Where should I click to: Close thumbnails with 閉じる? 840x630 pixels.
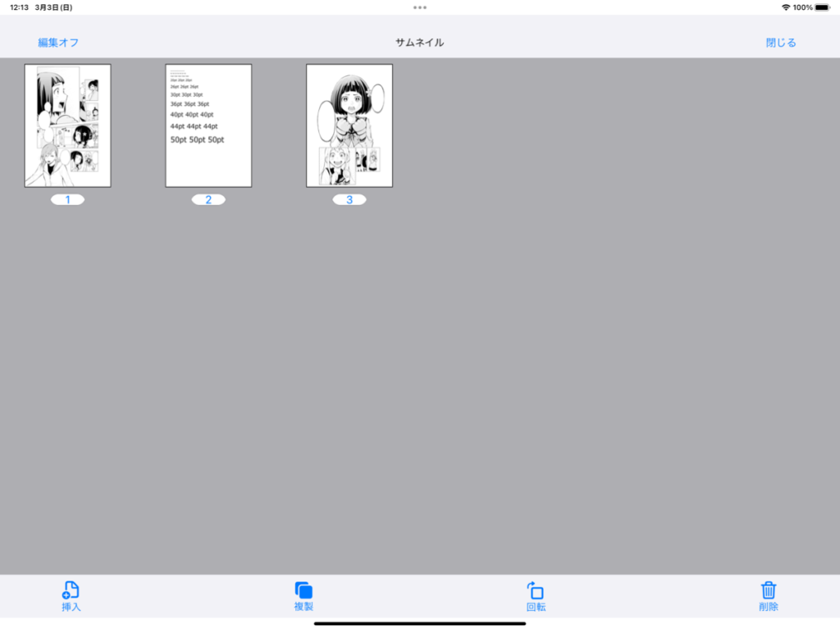click(x=781, y=43)
